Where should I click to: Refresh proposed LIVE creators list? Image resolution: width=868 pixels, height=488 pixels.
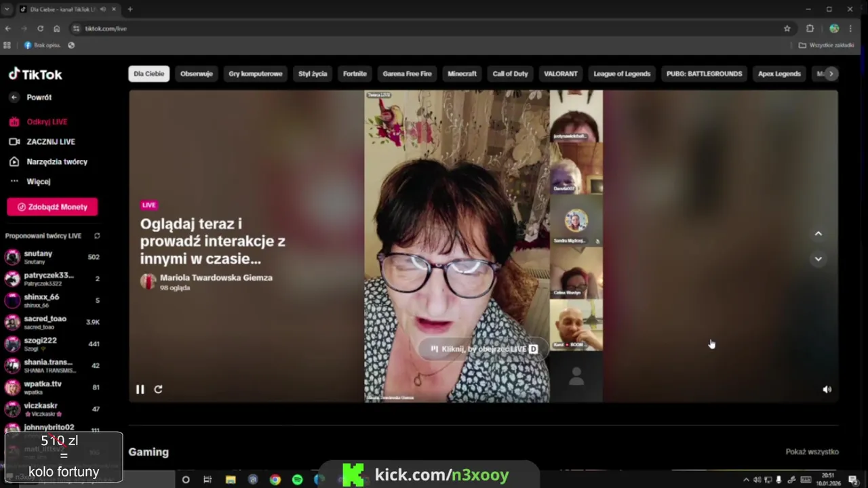click(x=97, y=236)
